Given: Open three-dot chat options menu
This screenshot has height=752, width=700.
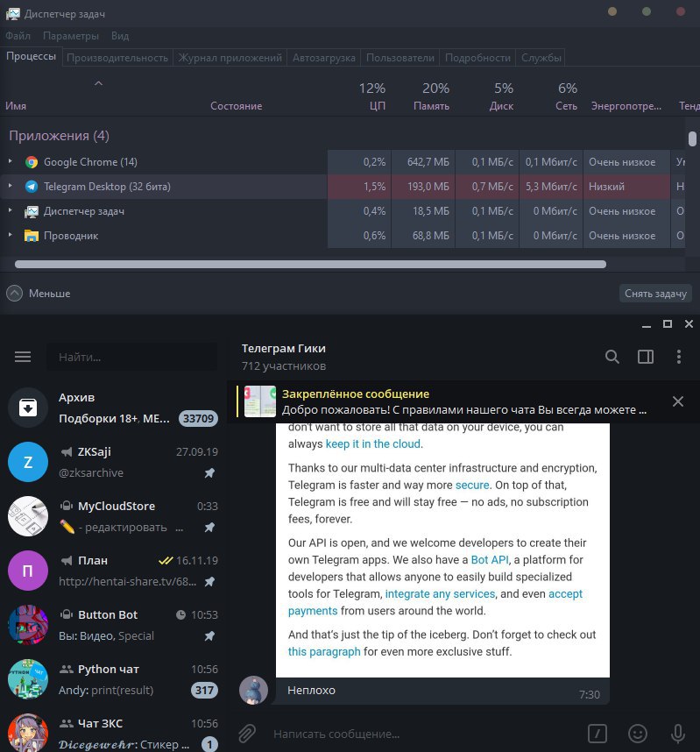Looking at the screenshot, I should [678, 357].
